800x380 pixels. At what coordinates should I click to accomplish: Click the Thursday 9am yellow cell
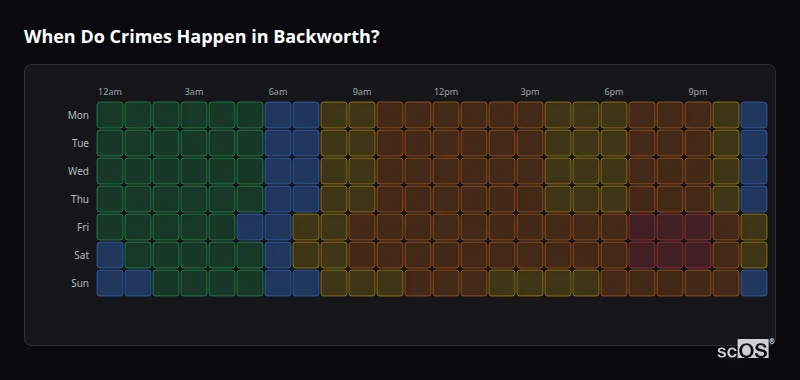click(x=362, y=199)
